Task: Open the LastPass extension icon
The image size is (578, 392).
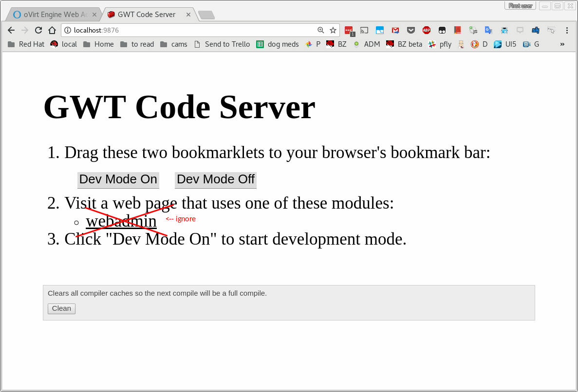Action: pyautogui.click(x=348, y=30)
